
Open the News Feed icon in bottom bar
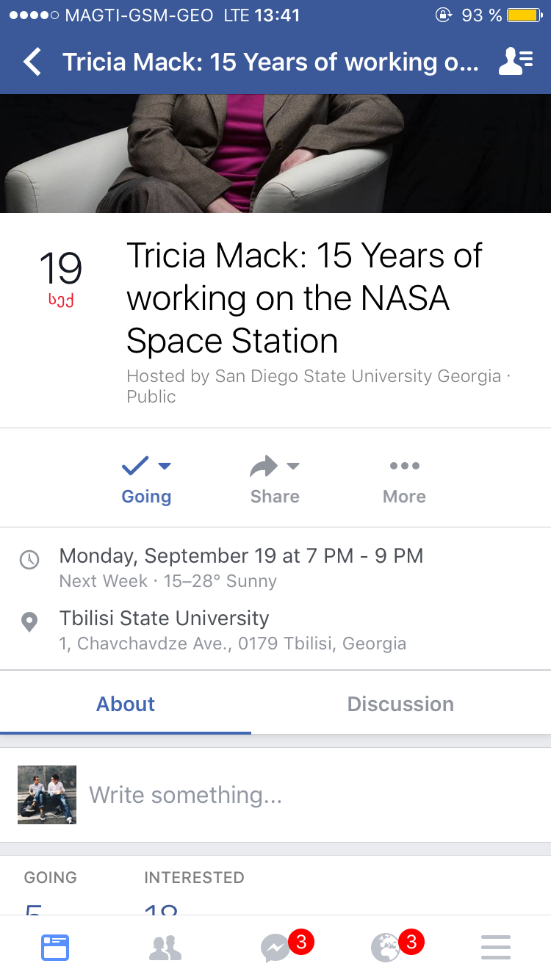pos(55,948)
